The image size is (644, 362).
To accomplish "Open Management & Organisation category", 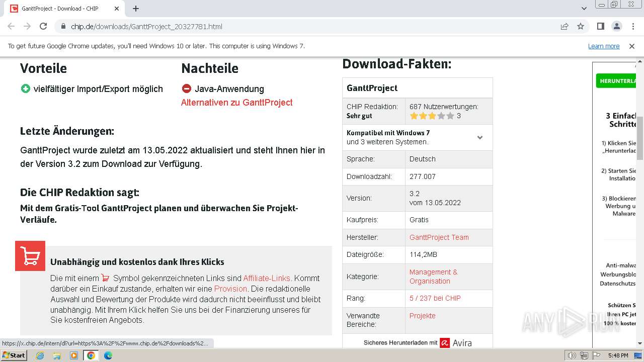I will coord(433,277).
